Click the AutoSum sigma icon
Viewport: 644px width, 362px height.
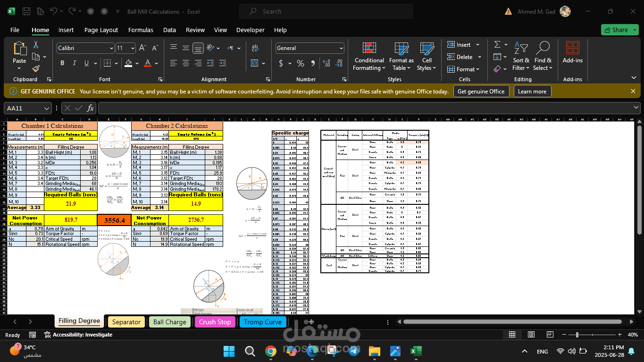click(x=497, y=44)
